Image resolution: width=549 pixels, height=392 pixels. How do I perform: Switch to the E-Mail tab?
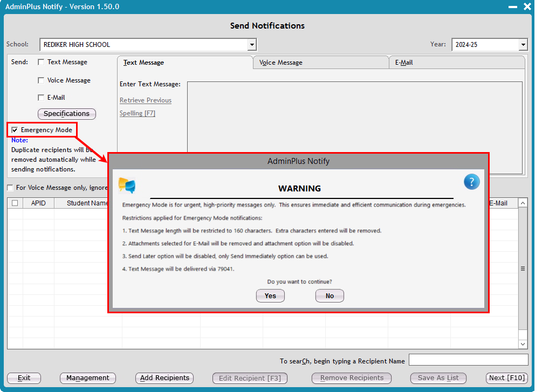[x=457, y=63]
